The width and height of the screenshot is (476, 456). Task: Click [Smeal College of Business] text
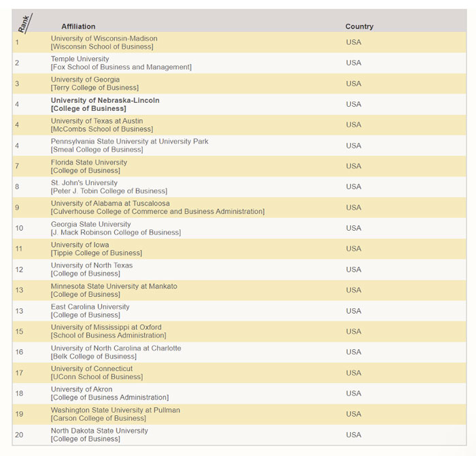97,150
